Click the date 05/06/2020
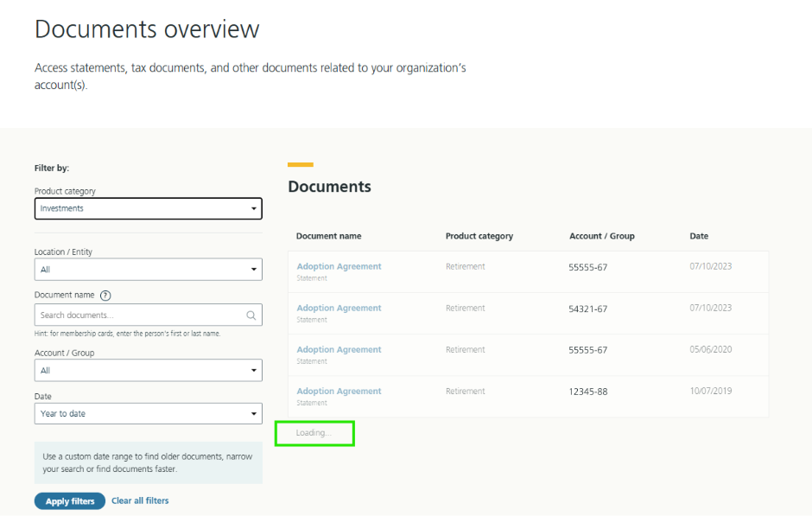Image resolution: width=812 pixels, height=516 pixels. click(x=710, y=349)
